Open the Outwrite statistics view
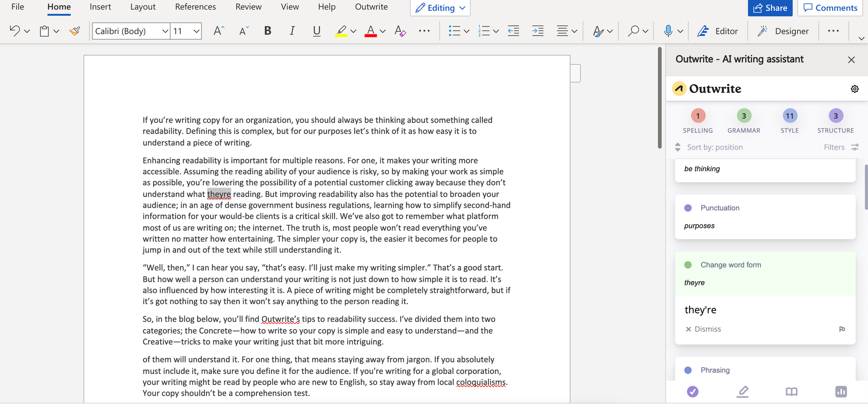This screenshot has width=868, height=404. click(841, 391)
